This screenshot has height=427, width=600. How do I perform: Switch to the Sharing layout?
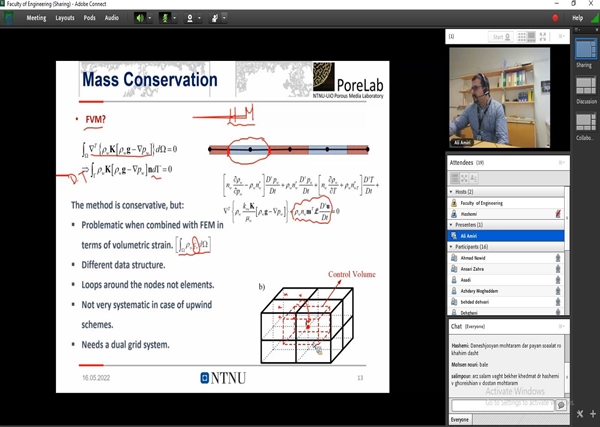click(584, 50)
